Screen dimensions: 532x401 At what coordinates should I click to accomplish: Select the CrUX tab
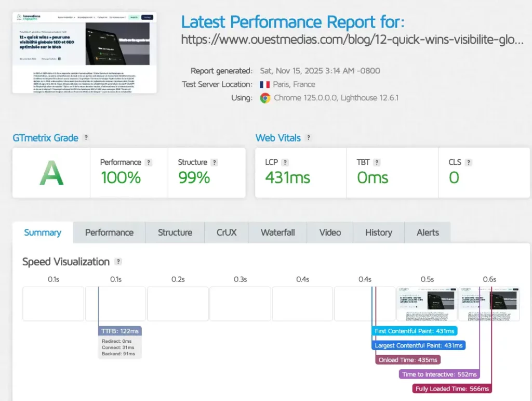226,232
